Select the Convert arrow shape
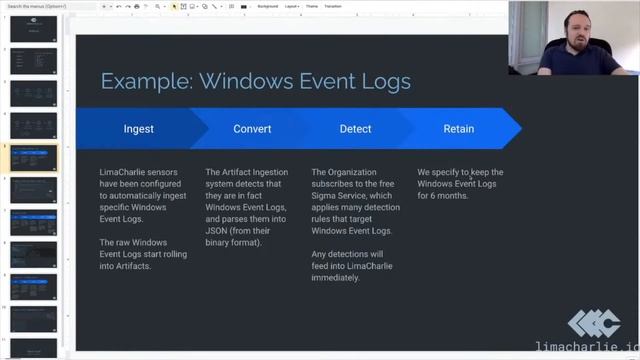Viewport: 640px width, 360px height. (252, 129)
